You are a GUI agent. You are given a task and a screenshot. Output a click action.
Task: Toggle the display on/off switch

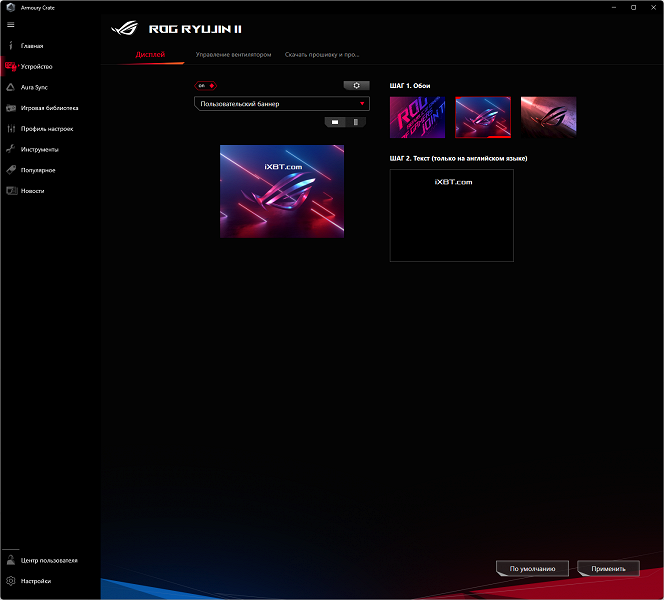coord(205,86)
